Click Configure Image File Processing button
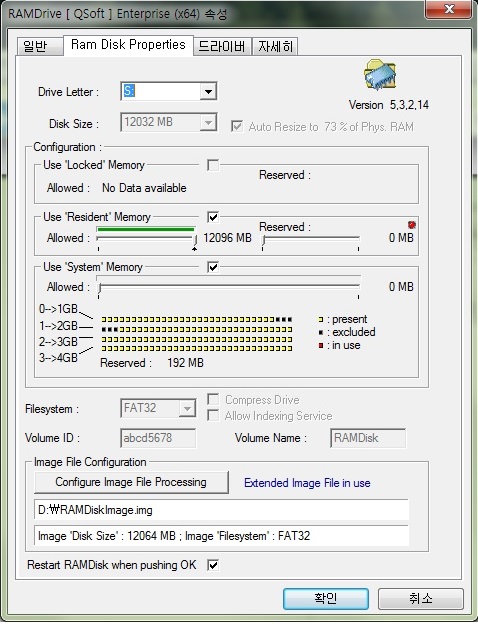 pyautogui.click(x=131, y=482)
